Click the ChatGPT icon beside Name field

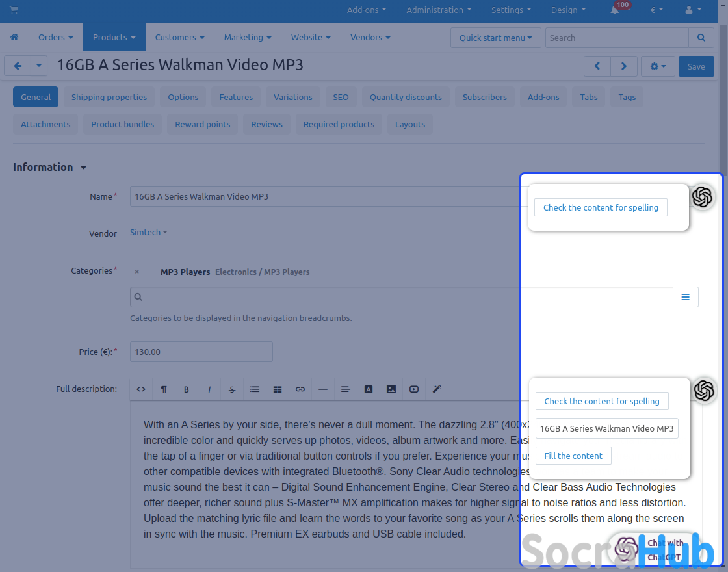point(702,197)
